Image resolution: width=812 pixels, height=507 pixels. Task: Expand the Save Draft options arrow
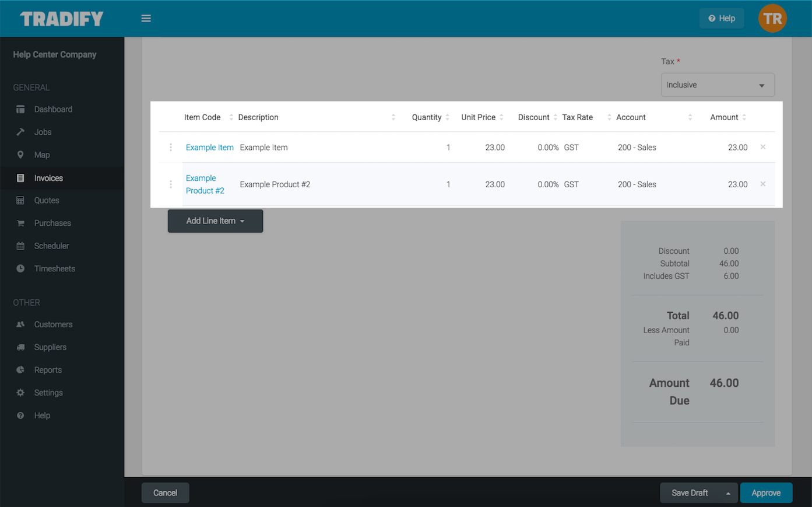728,493
